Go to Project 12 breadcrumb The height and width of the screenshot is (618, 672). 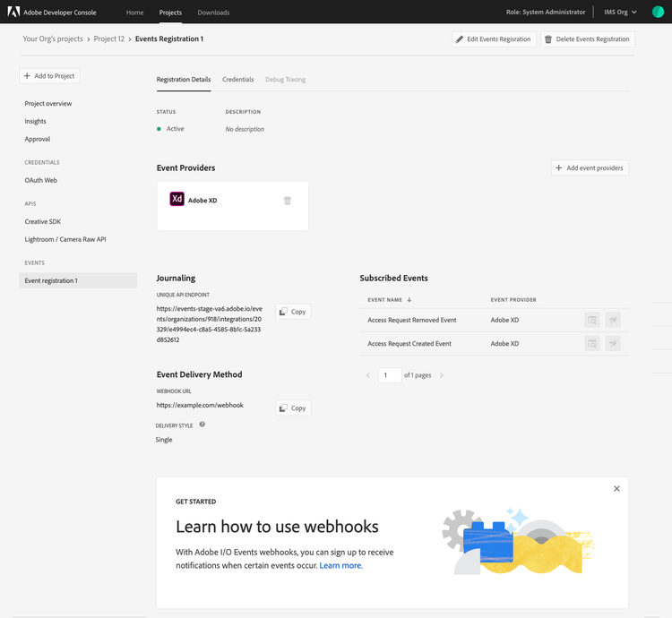point(109,39)
